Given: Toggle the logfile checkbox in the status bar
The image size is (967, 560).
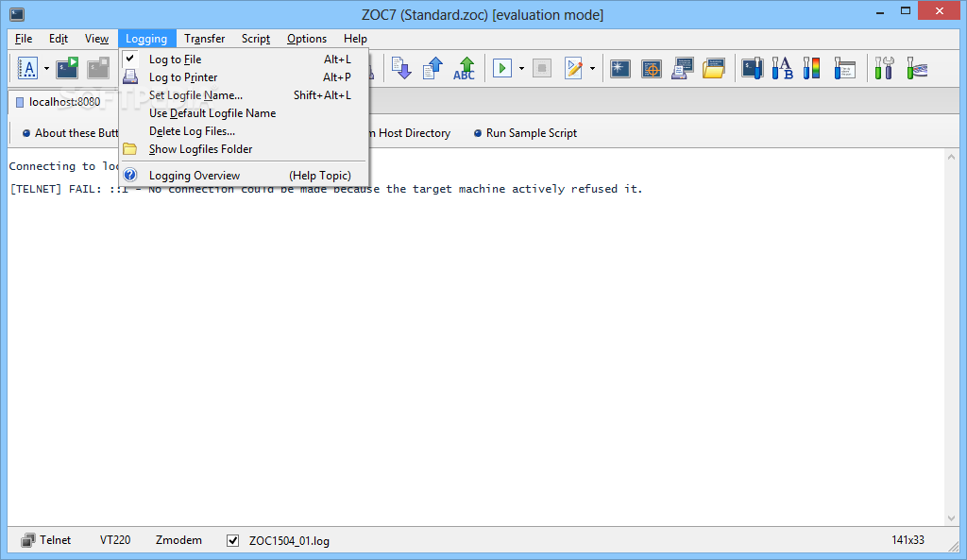Looking at the screenshot, I should 232,541.
